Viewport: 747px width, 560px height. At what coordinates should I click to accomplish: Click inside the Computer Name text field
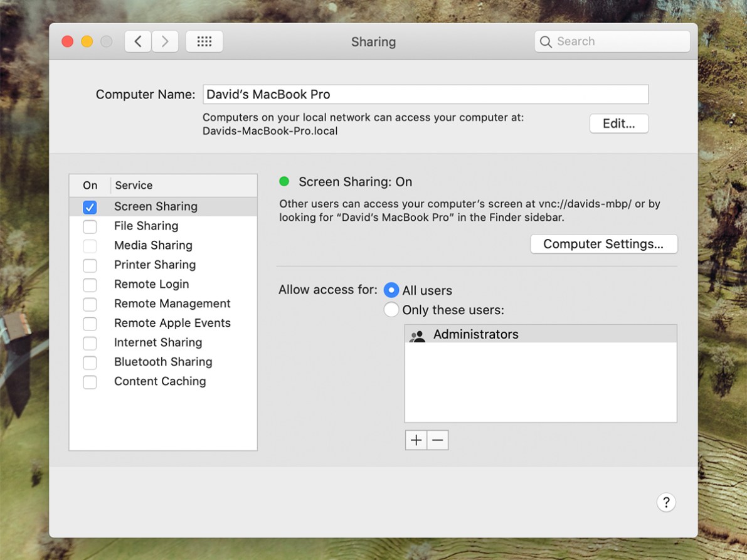(x=425, y=94)
